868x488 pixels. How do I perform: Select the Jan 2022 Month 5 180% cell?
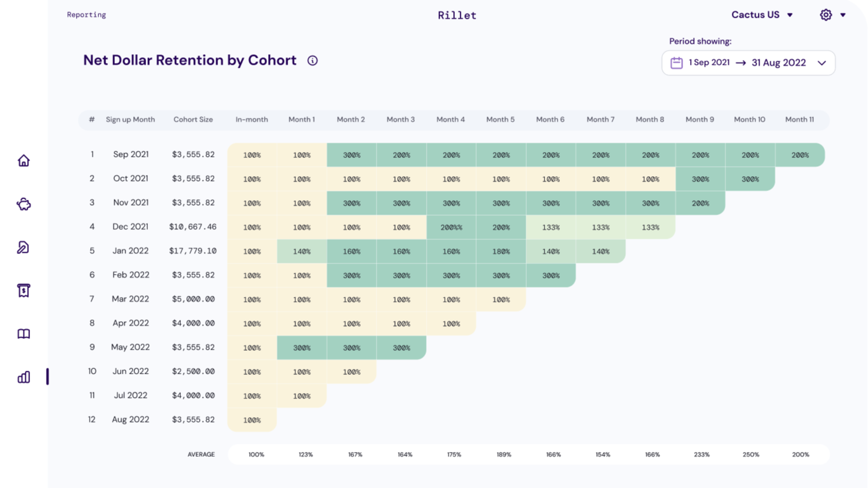click(501, 251)
